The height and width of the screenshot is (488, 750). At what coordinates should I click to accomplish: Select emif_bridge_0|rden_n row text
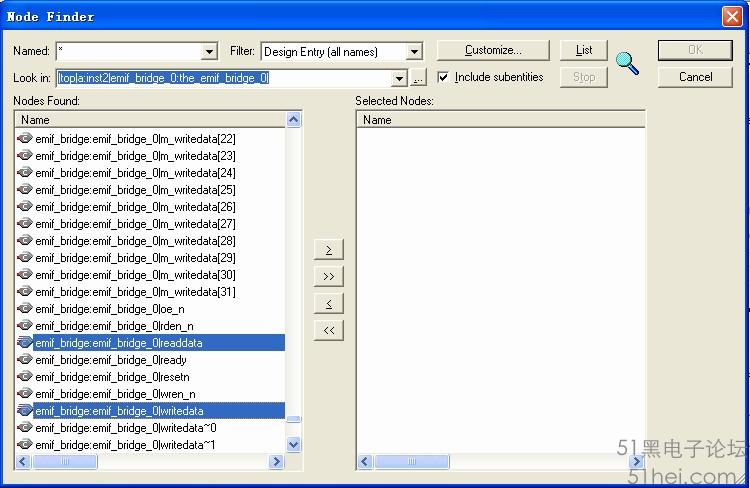point(114,325)
